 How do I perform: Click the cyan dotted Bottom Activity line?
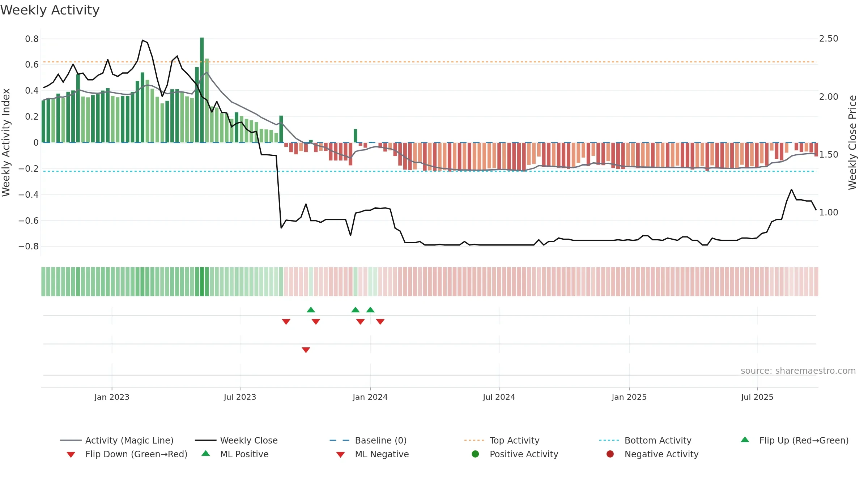pos(430,171)
